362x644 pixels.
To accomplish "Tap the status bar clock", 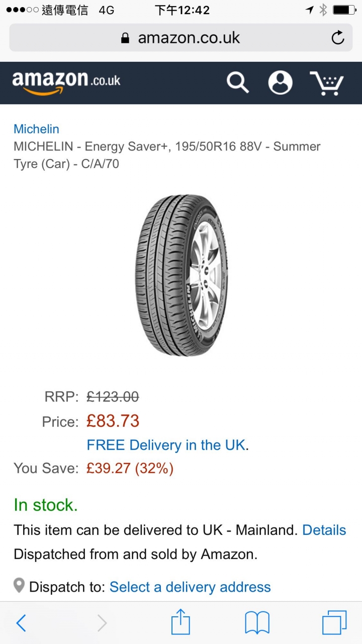I will [182, 10].
